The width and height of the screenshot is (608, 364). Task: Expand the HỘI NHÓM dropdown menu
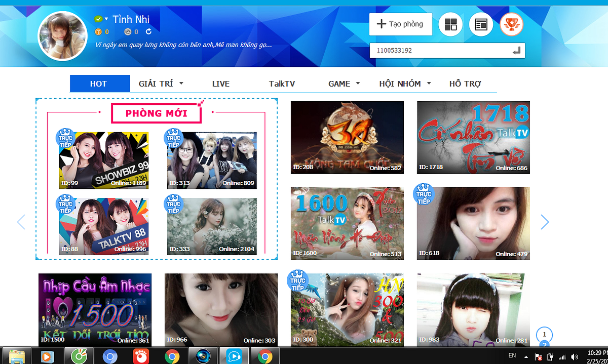point(429,84)
